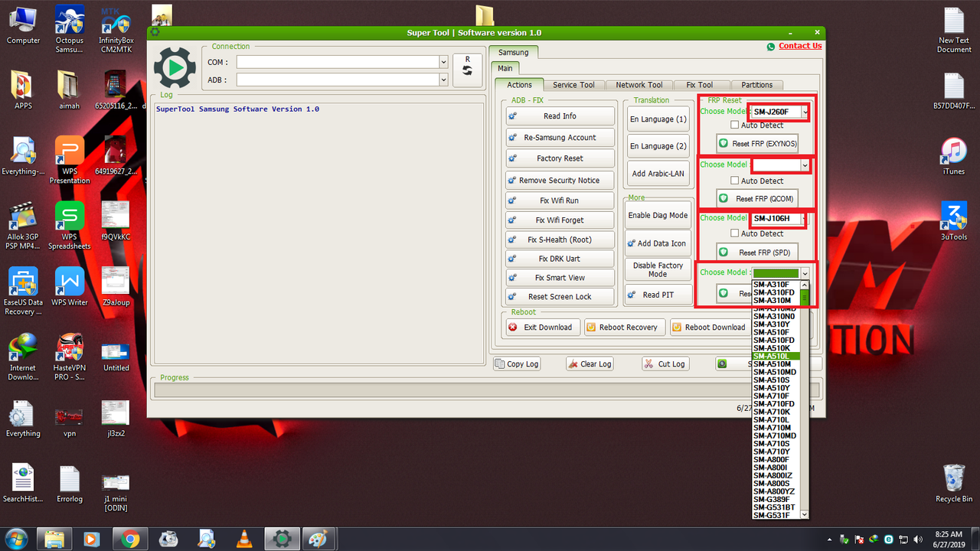
Task: Click the Factory Reset button
Action: tap(560, 158)
